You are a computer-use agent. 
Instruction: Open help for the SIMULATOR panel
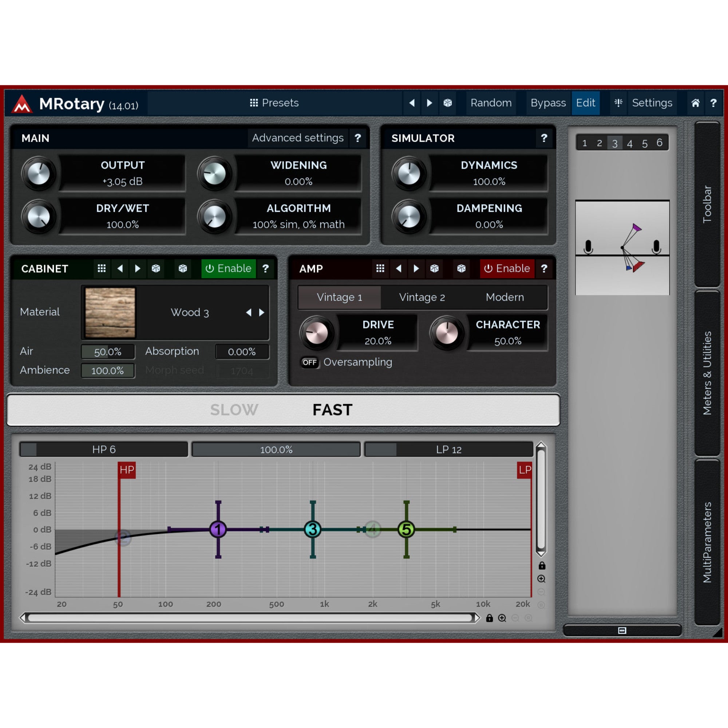point(544,138)
